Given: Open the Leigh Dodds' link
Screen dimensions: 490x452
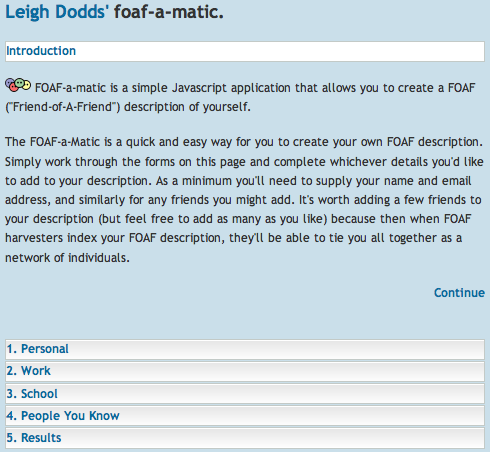Looking at the screenshot, I should point(57,12).
